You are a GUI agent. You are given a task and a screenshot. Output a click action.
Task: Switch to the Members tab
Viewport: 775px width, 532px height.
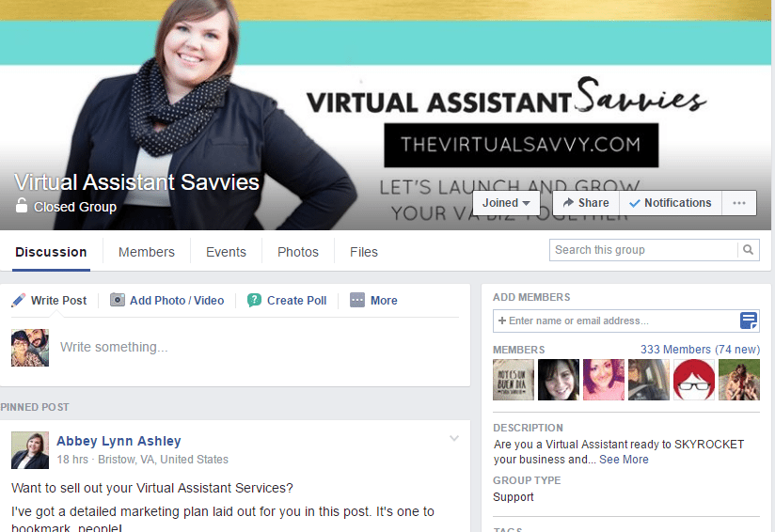point(147,252)
